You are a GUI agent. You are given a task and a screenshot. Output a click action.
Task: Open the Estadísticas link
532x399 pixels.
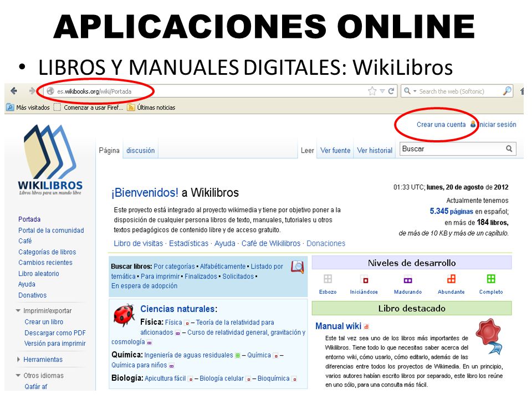188,243
